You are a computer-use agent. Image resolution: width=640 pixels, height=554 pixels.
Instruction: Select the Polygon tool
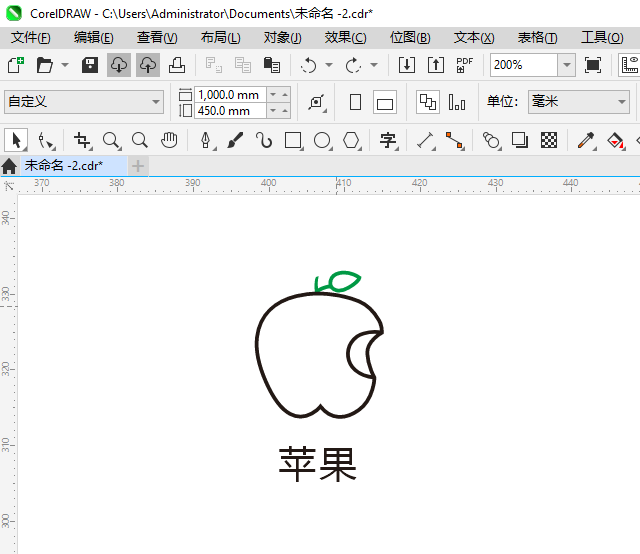point(351,140)
